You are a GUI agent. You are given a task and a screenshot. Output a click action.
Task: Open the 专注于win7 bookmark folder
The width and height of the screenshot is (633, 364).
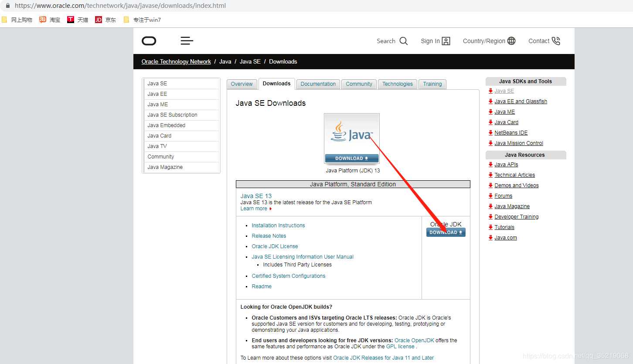(x=142, y=20)
